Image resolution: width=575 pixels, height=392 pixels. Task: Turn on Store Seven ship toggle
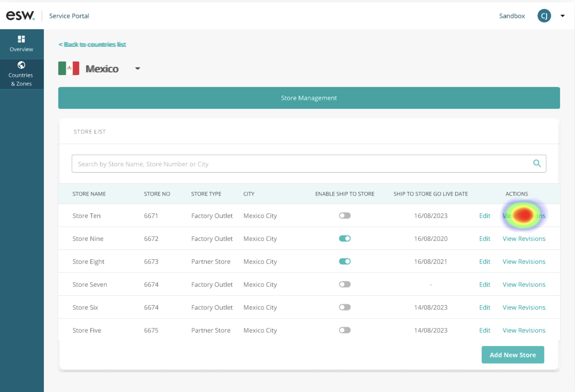coord(344,284)
